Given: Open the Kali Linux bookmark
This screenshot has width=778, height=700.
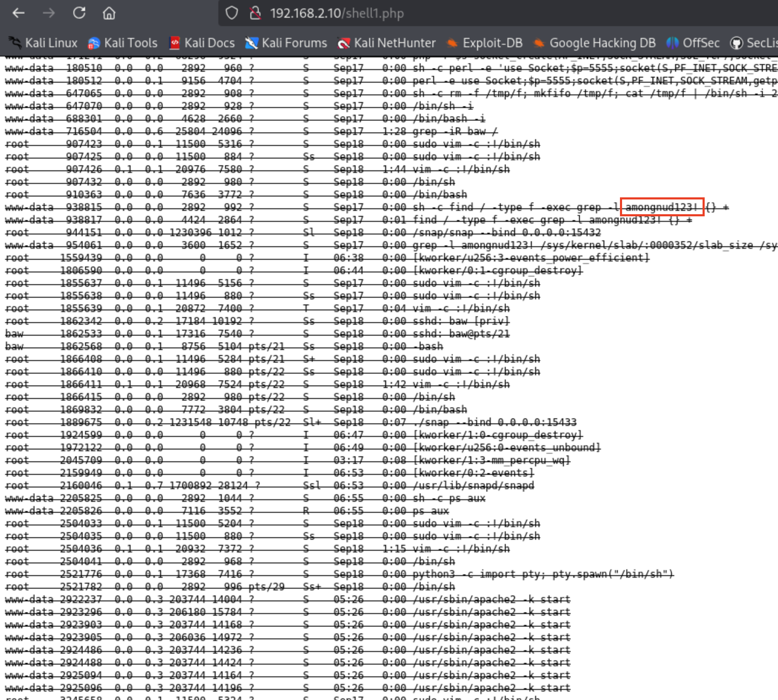Looking at the screenshot, I should [x=43, y=43].
